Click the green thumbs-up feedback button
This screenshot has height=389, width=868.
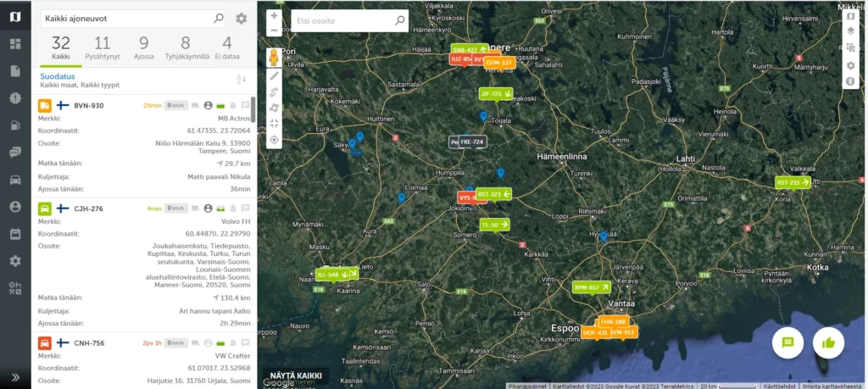828,342
